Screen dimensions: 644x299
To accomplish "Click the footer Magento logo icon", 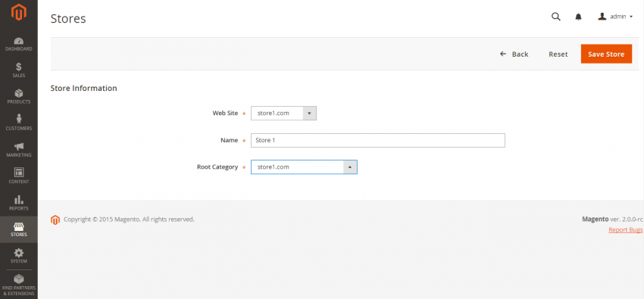I will [55, 220].
